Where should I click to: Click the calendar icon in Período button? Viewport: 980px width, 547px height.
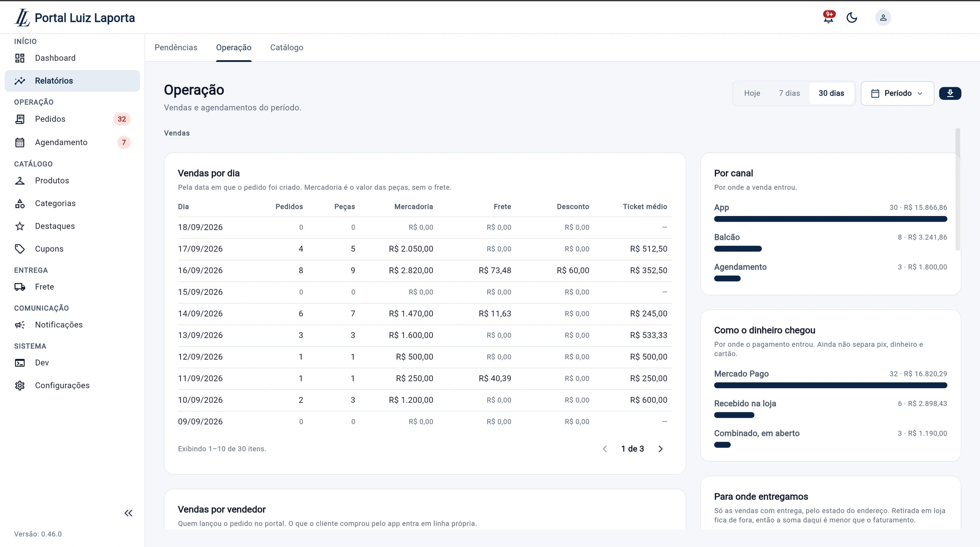(875, 93)
